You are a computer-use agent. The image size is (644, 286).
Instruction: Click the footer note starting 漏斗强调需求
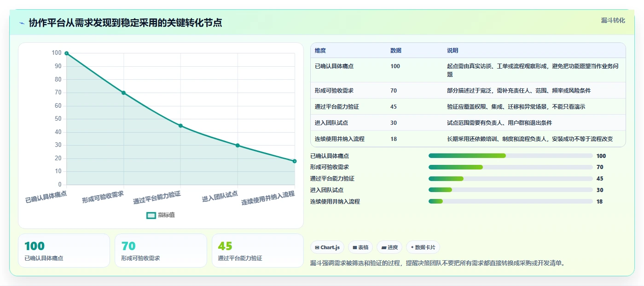tap(438, 263)
